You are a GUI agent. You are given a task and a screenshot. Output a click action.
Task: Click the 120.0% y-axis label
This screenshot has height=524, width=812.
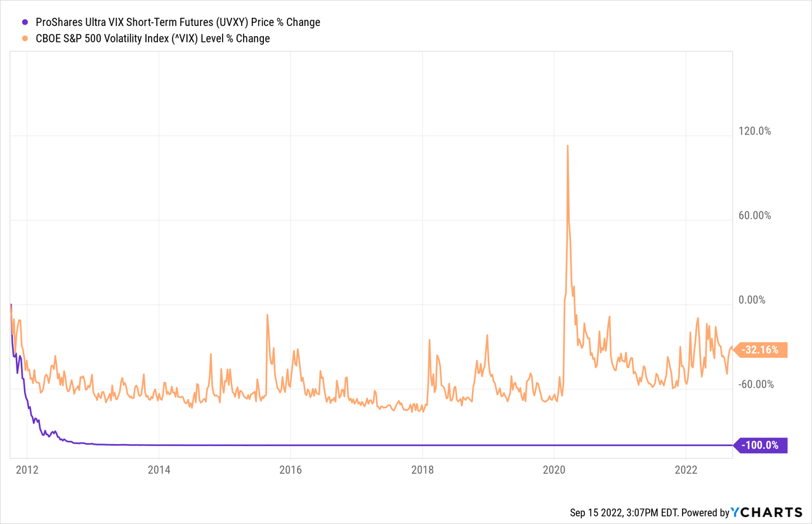(755, 131)
